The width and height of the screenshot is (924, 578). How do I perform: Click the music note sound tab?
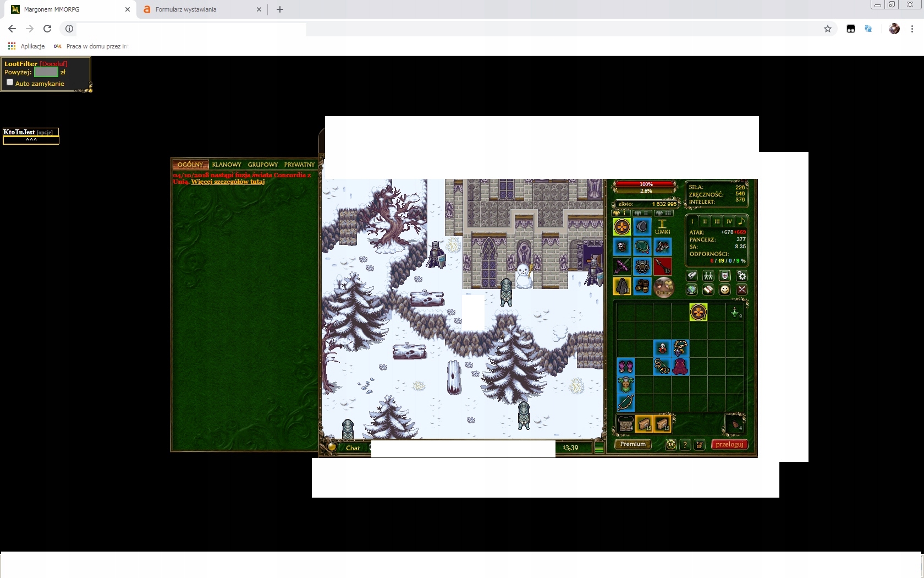[741, 221]
